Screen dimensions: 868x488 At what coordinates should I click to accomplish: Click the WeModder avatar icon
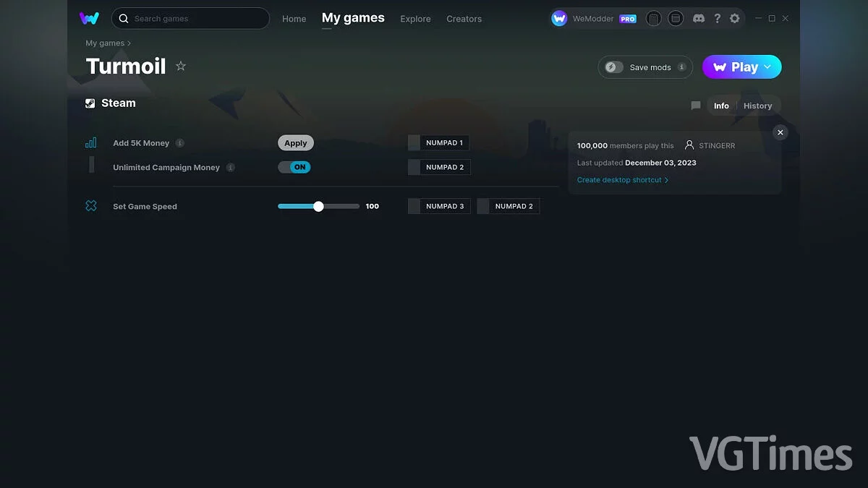tap(559, 18)
